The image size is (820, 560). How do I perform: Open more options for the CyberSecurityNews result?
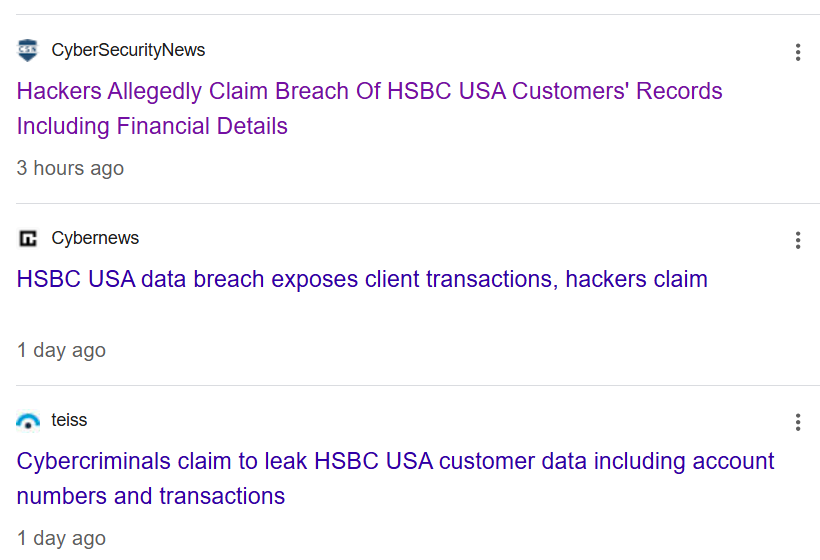(798, 52)
